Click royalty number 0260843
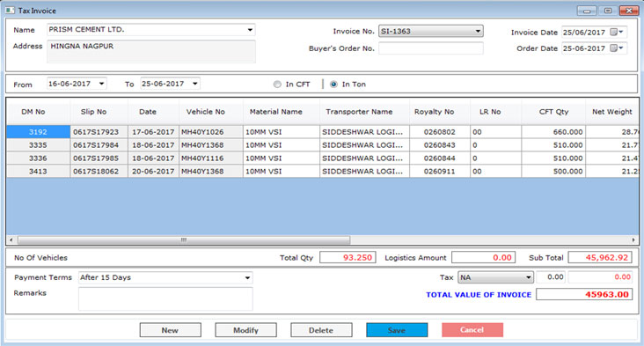This screenshot has width=644, height=346. click(440, 145)
